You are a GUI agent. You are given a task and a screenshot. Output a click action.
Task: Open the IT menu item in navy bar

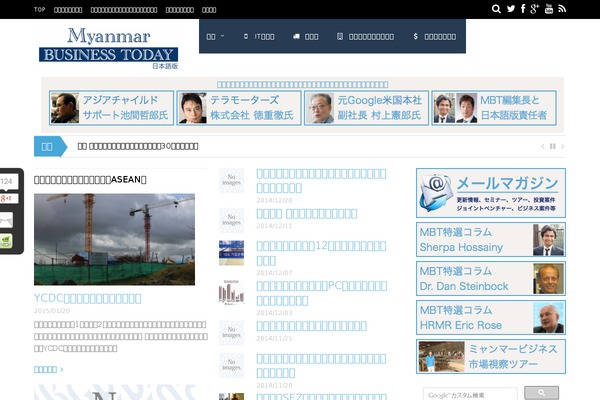pyautogui.click(x=259, y=37)
